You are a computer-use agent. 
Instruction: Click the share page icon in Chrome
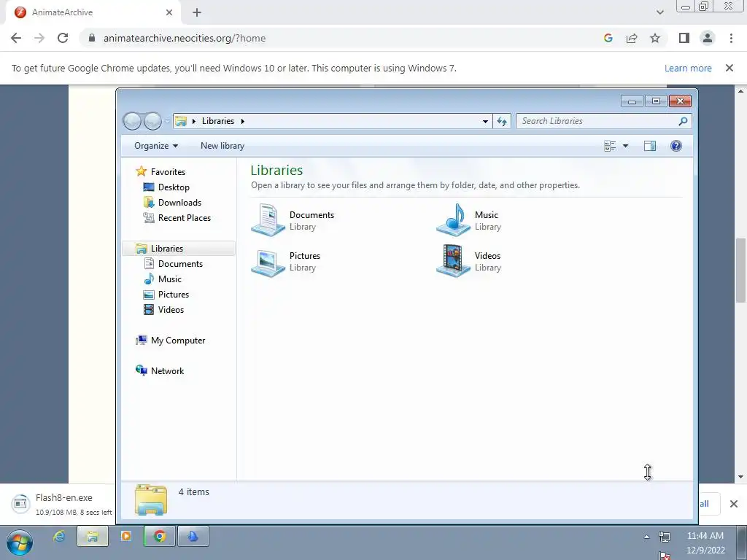tap(632, 38)
